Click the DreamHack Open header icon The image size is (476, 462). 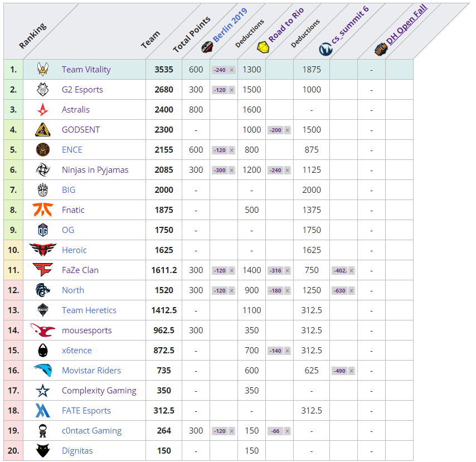[x=381, y=50]
